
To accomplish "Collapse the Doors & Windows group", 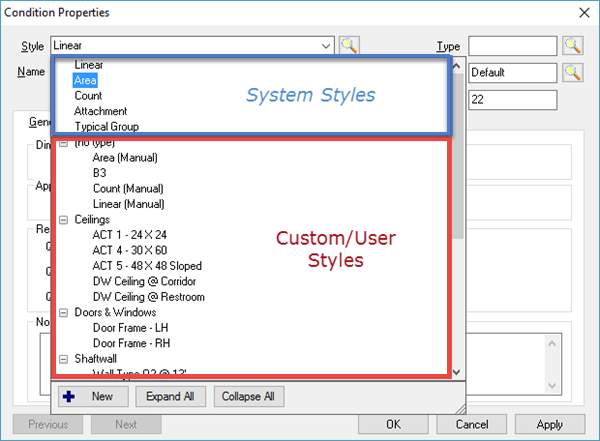I will pyautogui.click(x=64, y=312).
